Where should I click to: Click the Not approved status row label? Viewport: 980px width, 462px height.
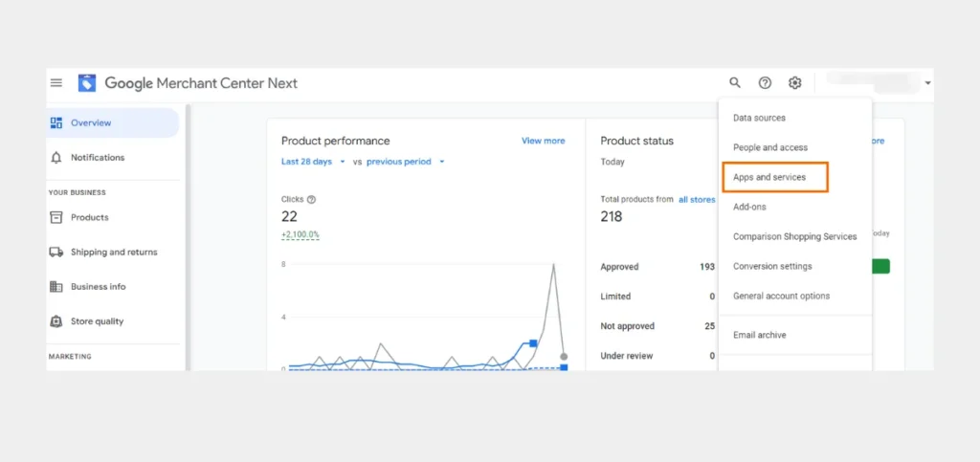628,326
